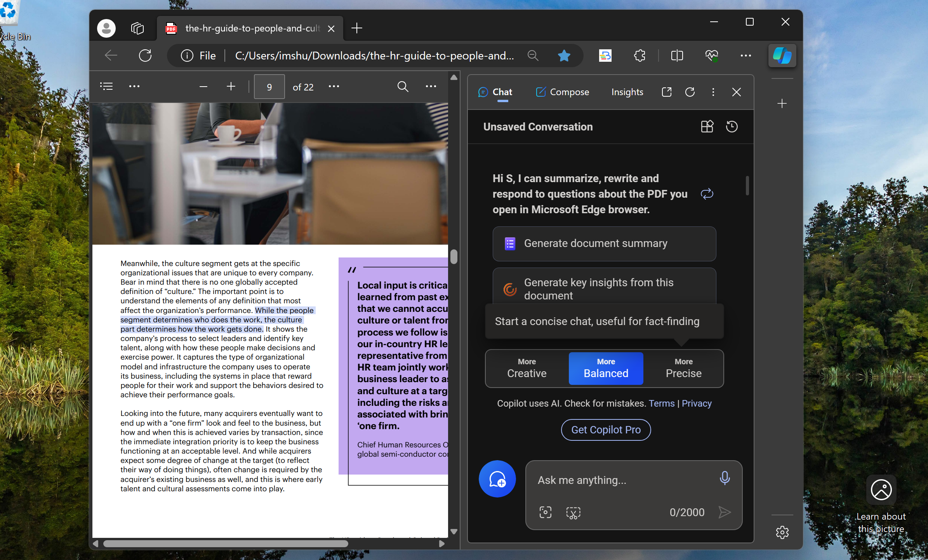Viewport: 928px width, 560px height.
Task: Go back using the back arrow
Action: click(111, 56)
